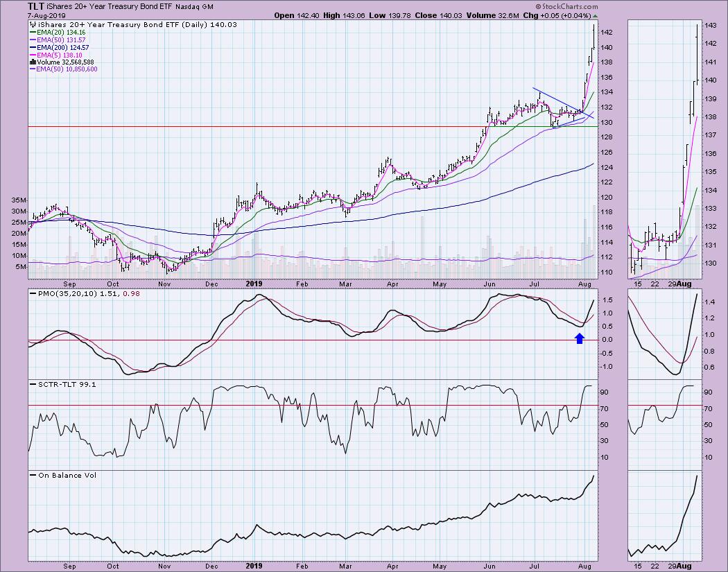Click the Low 139.78 value
This screenshot has height=572, width=728.
[390, 15]
